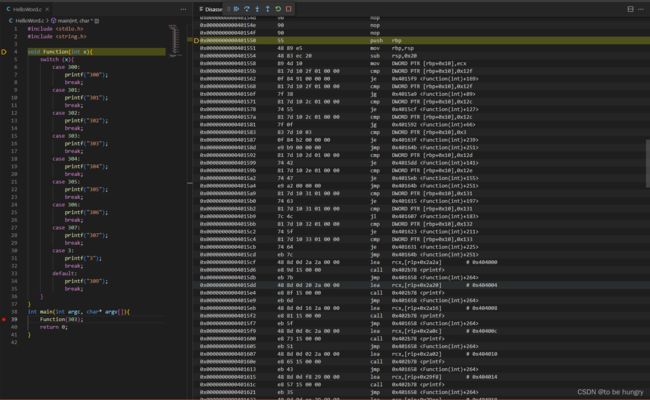The height and width of the screenshot is (400, 650).
Task: Click the printf("301"); line
Action: click(86, 98)
